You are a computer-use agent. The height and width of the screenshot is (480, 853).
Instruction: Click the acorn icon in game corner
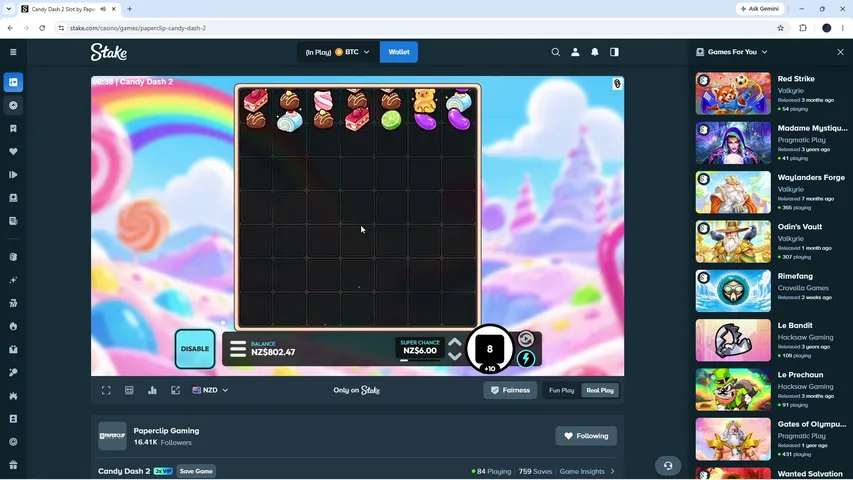tap(617, 84)
